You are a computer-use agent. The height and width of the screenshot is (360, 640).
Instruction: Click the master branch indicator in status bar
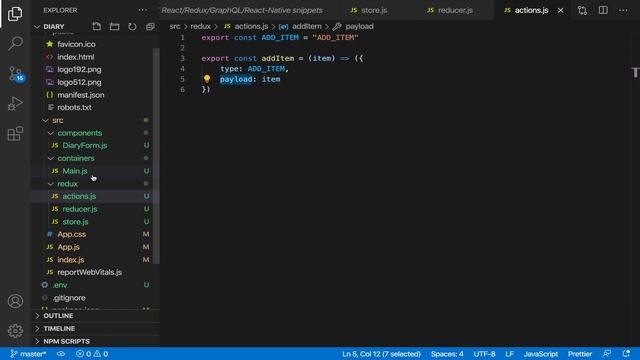tap(28, 354)
